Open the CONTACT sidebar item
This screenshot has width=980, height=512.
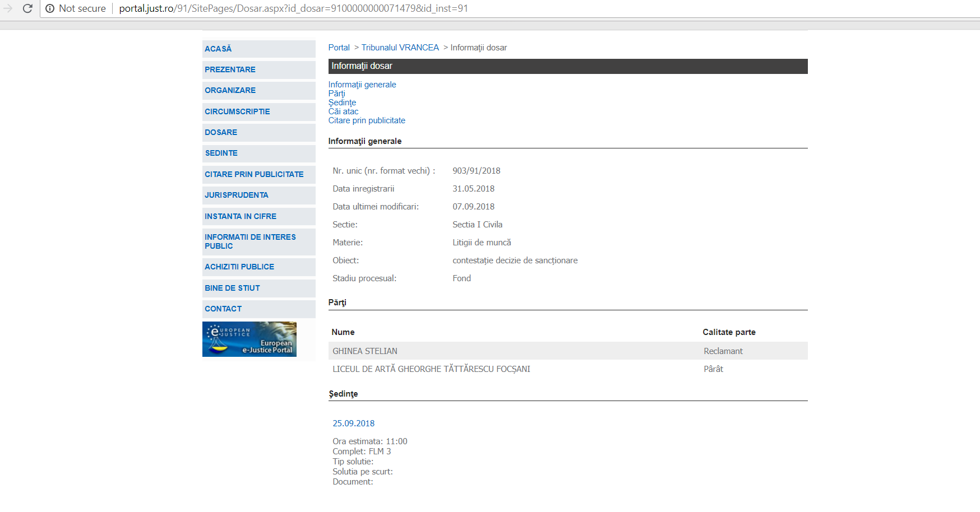(223, 309)
